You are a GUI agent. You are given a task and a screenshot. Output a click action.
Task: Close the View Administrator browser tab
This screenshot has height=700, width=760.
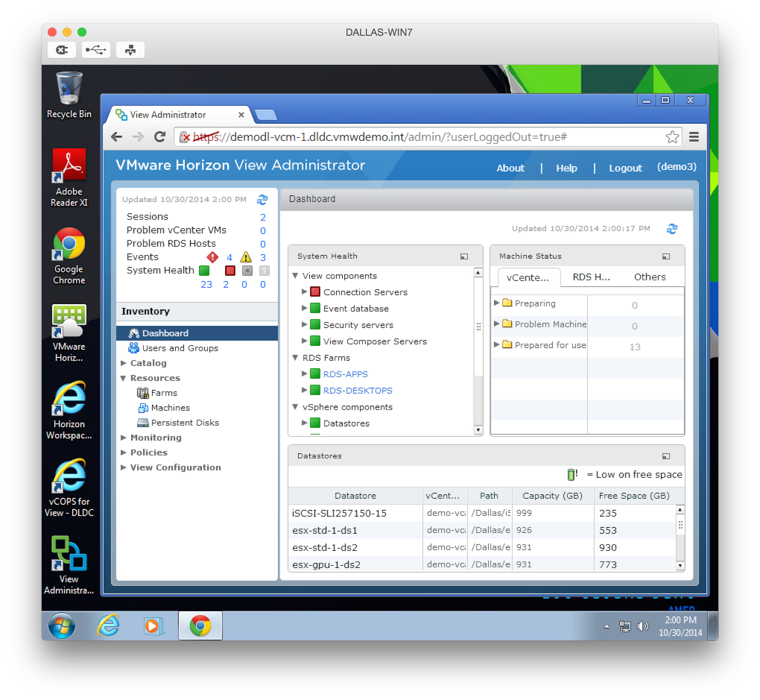point(241,115)
